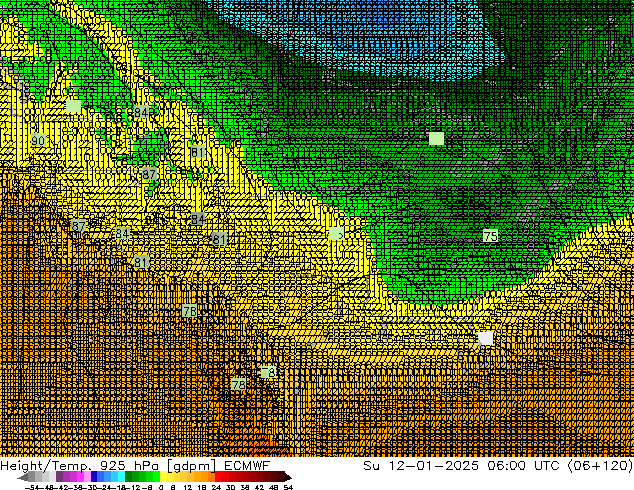Click the contour label reading 90
The height and width of the screenshot is (490, 634).
38,141
